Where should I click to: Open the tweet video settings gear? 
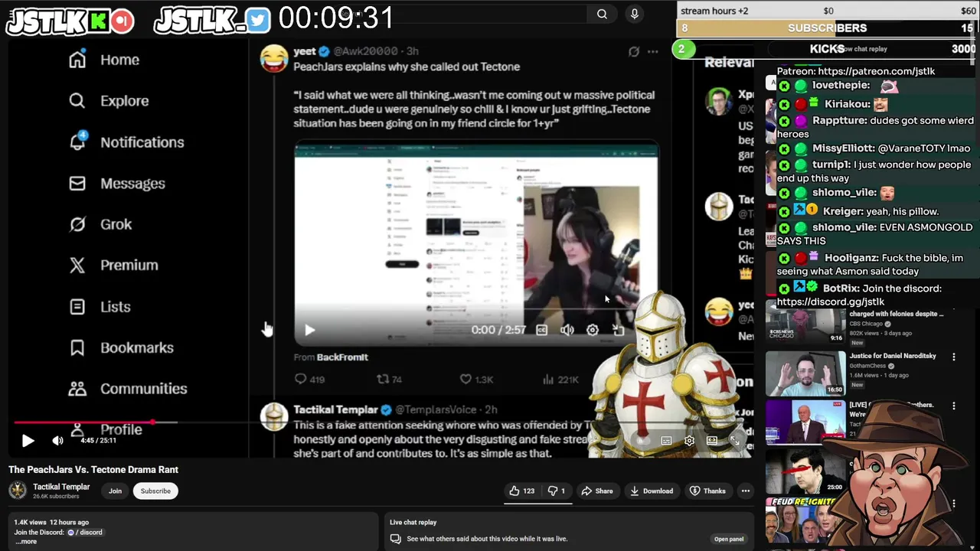pyautogui.click(x=592, y=330)
